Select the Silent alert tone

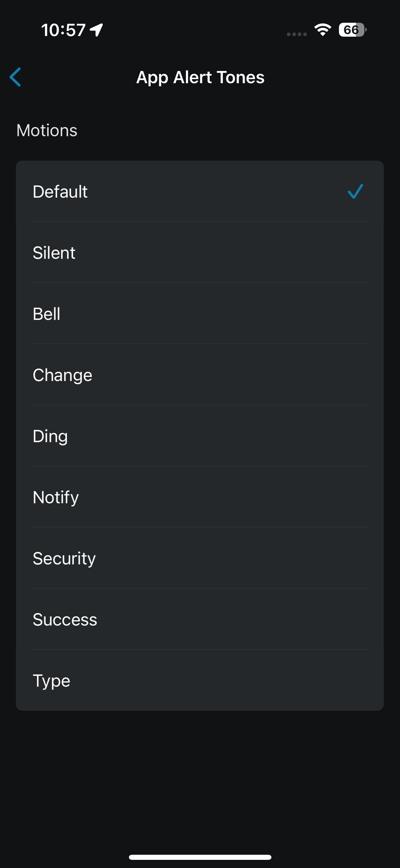(200, 252)
